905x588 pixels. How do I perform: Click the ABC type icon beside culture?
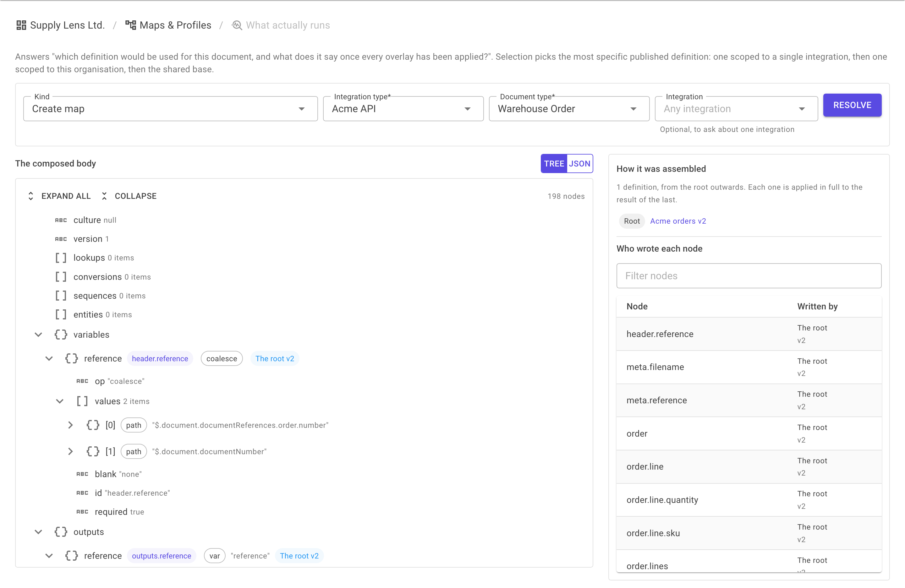[x=61, y=220]
